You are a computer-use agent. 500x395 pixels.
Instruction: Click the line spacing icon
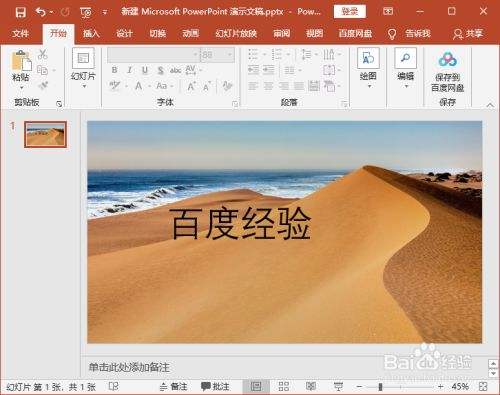coord(306,54)
